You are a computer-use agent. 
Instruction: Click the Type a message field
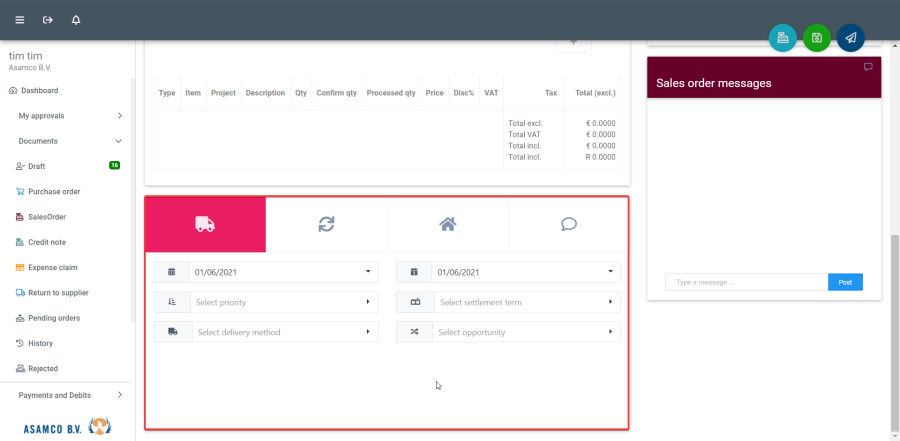(746, 282)
